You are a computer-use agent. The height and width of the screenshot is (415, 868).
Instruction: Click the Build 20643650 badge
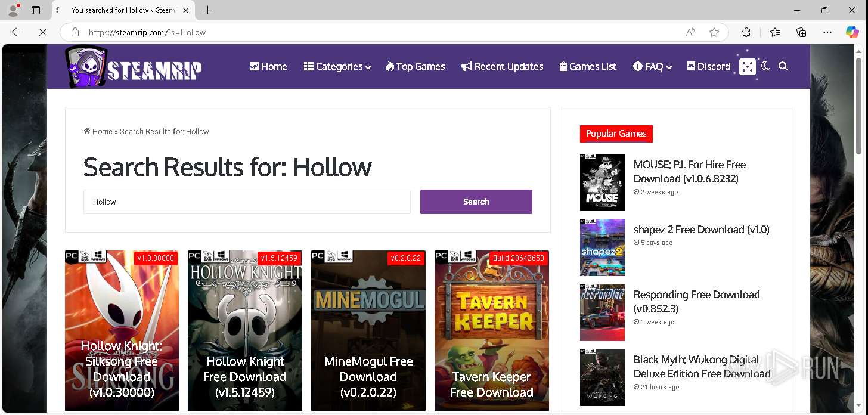tap(519, 258)
